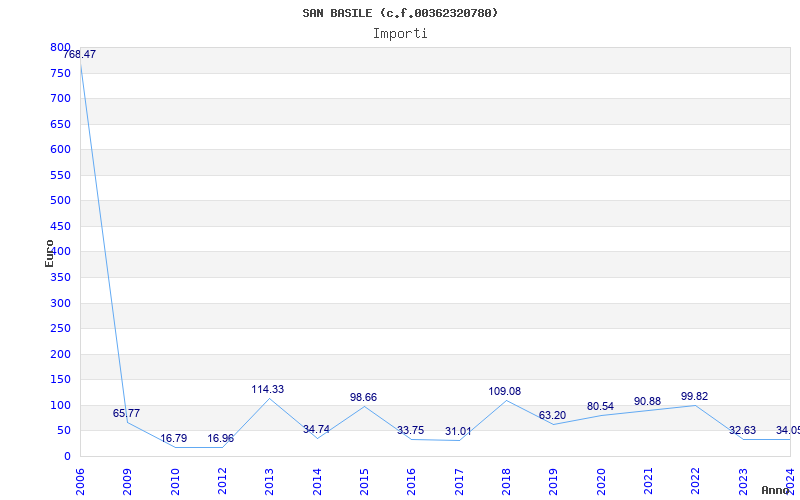The image size is (800, 500).
Task: Click the 2022 x-axis label
Action: [x=695, y=481]
